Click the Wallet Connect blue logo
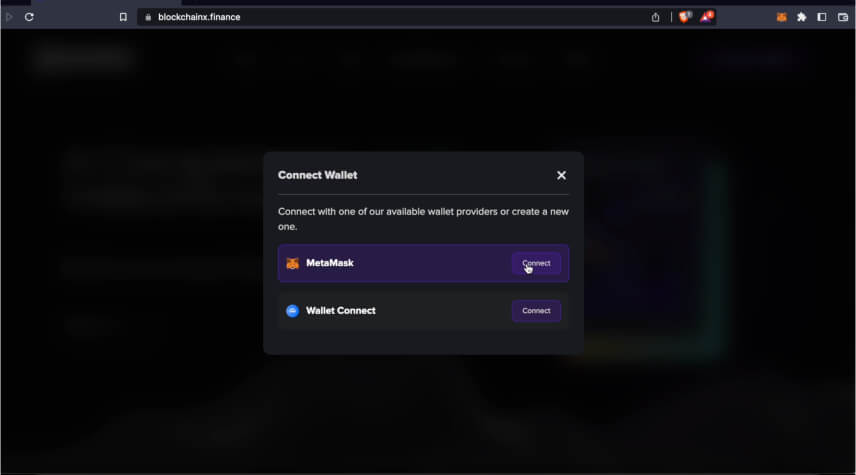The height and width of the screenshot is (475, 856). [x=293, y=311]
